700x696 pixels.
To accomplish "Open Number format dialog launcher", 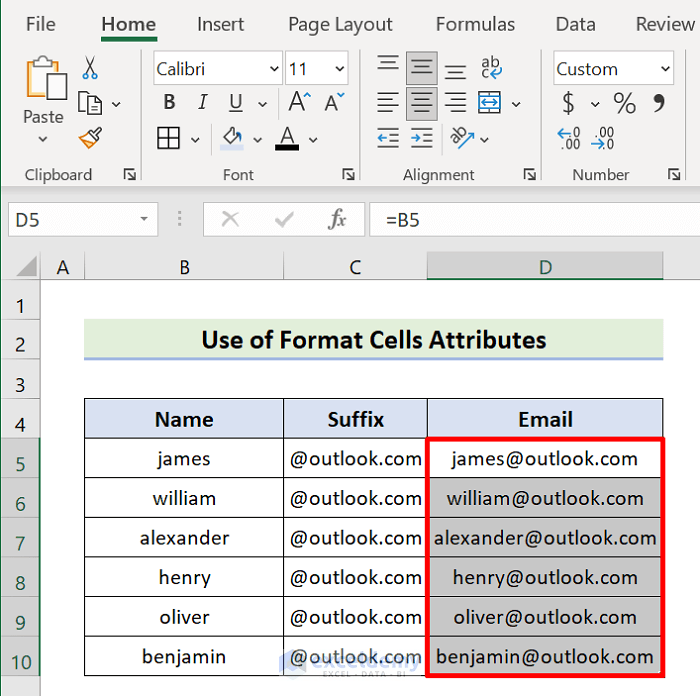I will tap(674, 175).
